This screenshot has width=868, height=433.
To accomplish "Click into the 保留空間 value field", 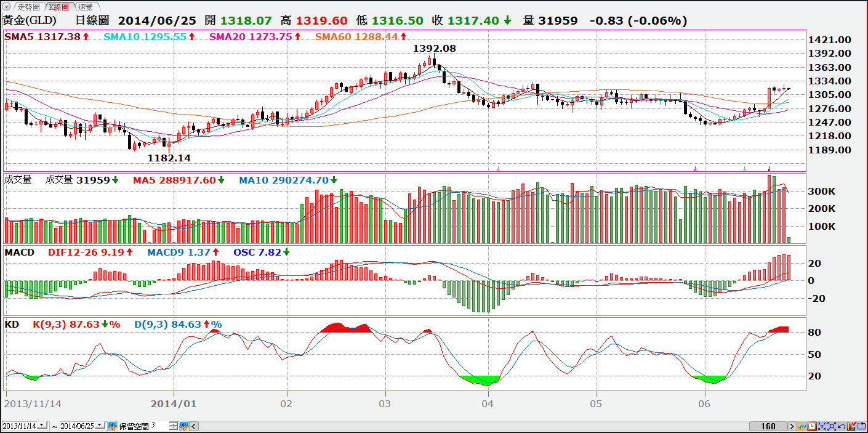I will tap(159, 426).
